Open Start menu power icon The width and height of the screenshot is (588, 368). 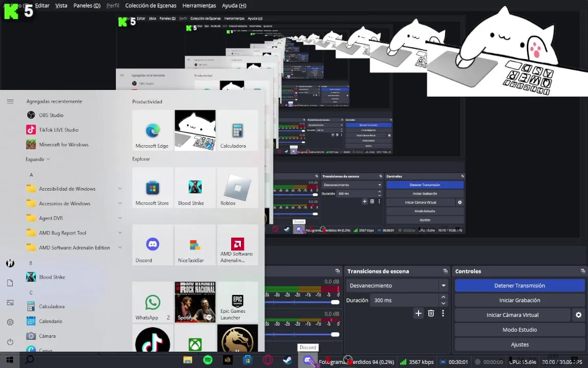[x=10, y=342]
